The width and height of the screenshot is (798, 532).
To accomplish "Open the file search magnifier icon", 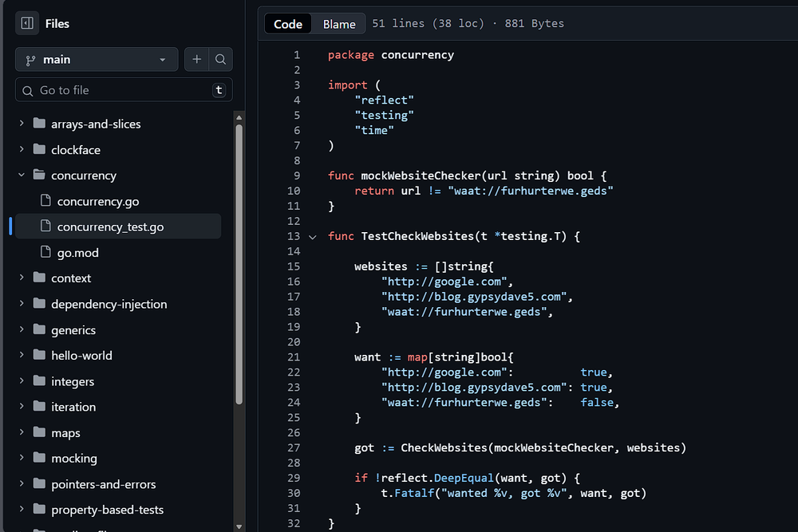I will 221,59.
